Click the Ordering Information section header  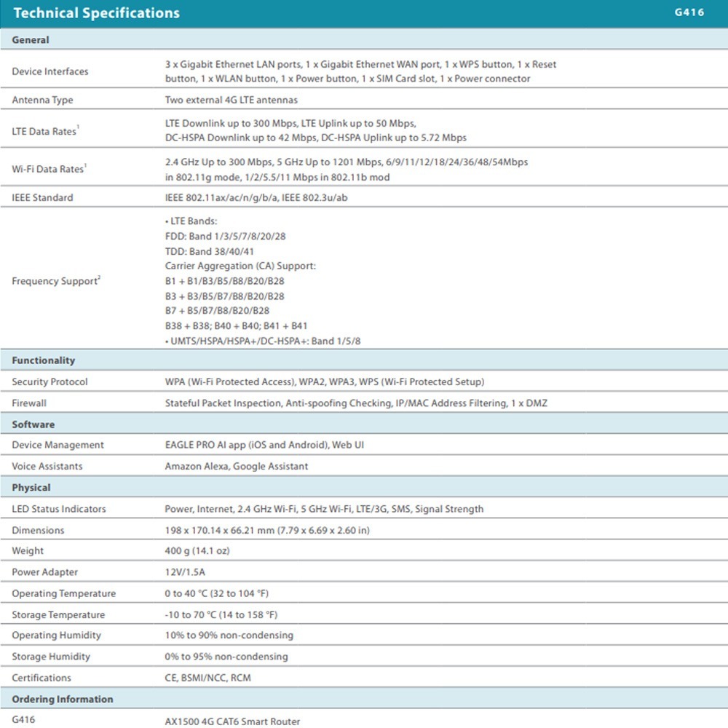pos(63,699)
